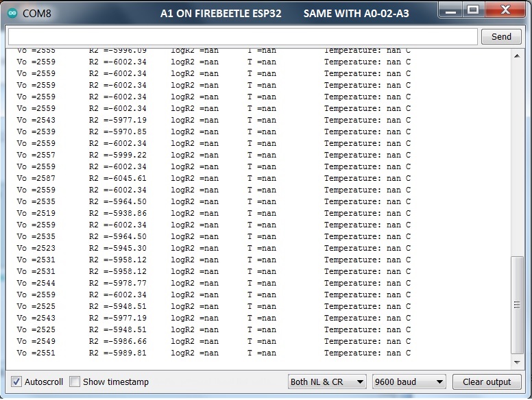Click the R2 =-6045.61 value
532x400 pixels.
(x=118, y=178)
